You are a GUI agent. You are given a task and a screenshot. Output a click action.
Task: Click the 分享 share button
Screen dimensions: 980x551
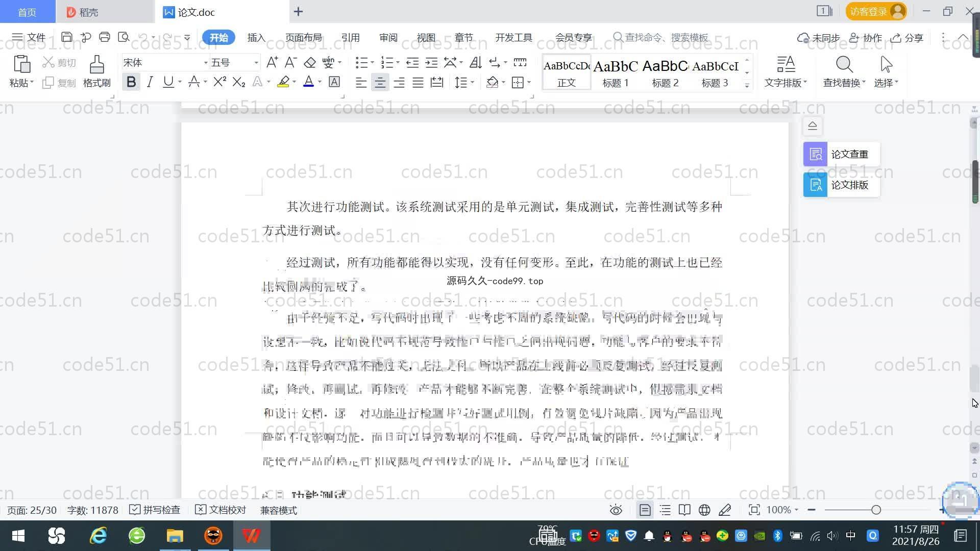[x=907, y=38]
